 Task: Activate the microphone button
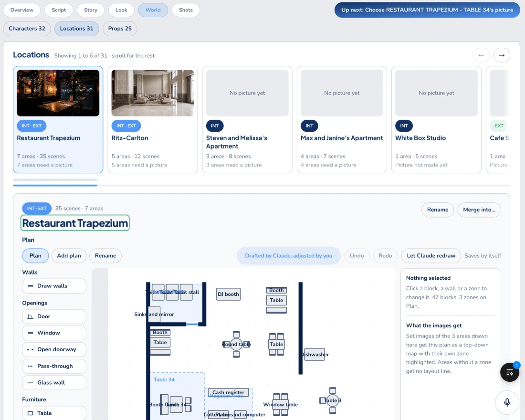pos(507,402)
